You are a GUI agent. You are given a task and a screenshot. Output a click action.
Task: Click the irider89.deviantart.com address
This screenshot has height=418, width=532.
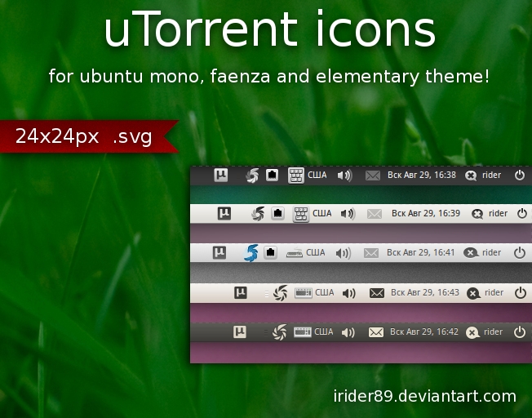[x=425, y=396]
